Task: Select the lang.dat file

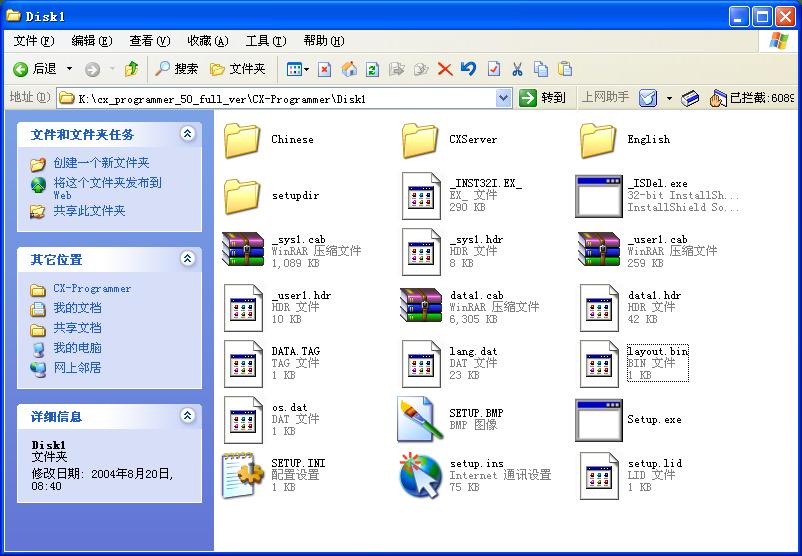Action: pyautogui.click(x=450, y=363)
